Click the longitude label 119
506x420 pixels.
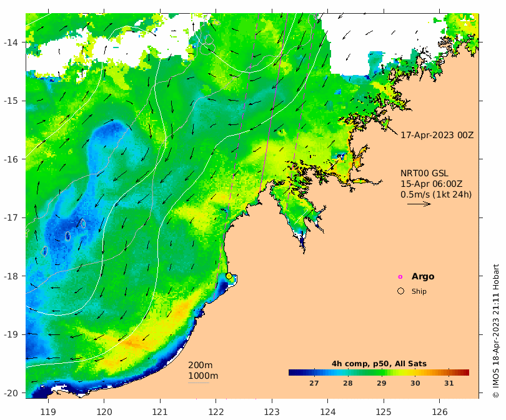coord(48,412)
